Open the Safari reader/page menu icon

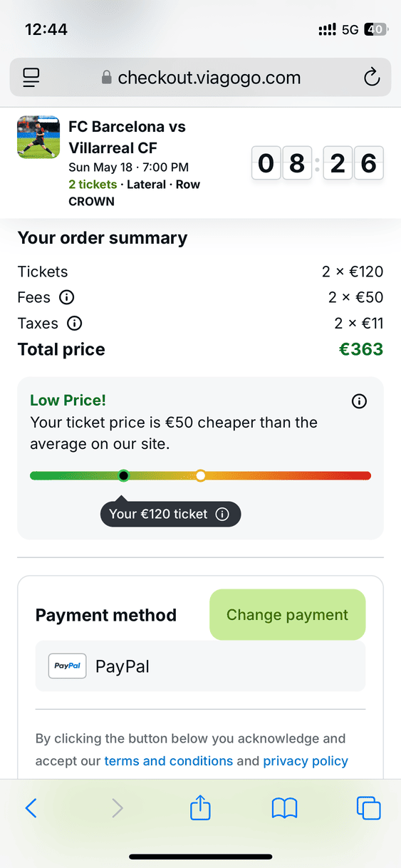click(31, 77)
